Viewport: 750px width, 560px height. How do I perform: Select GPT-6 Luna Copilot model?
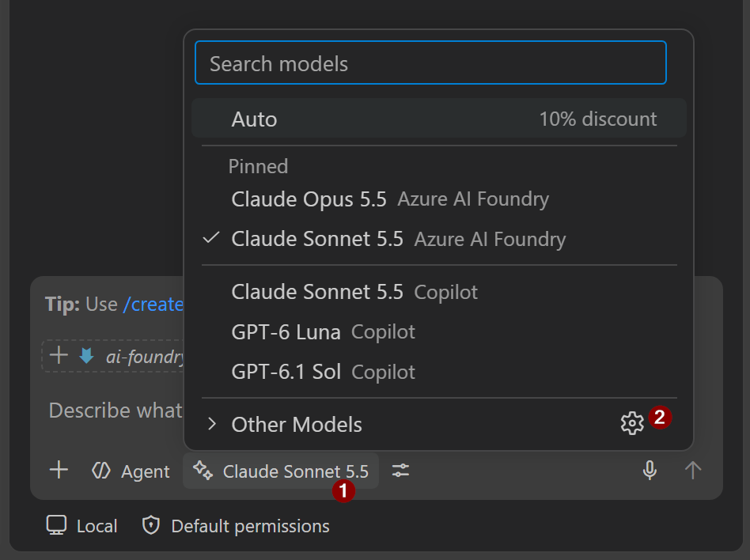click(x=438, y=332)
